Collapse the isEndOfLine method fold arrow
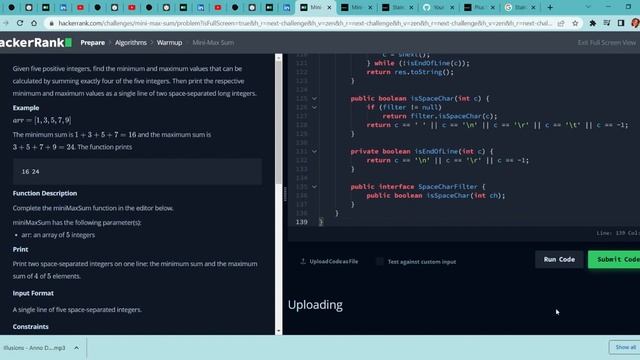 [314, 151]
